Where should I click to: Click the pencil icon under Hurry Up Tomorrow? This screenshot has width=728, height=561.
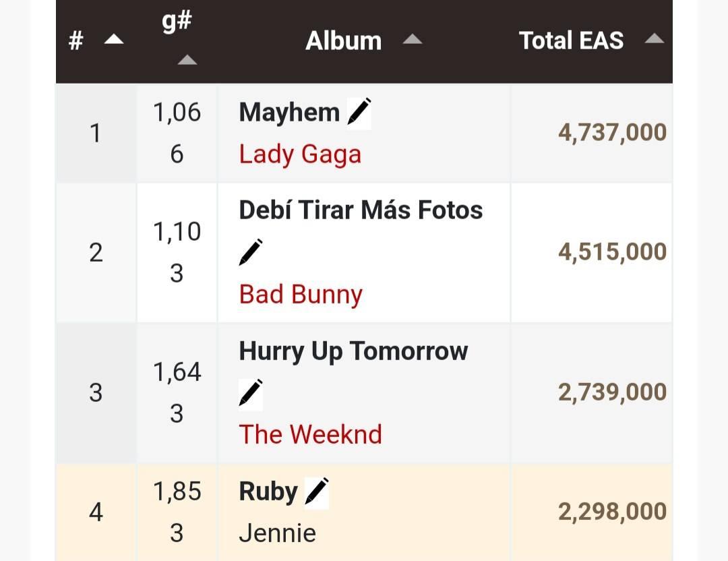coord(251,393)
